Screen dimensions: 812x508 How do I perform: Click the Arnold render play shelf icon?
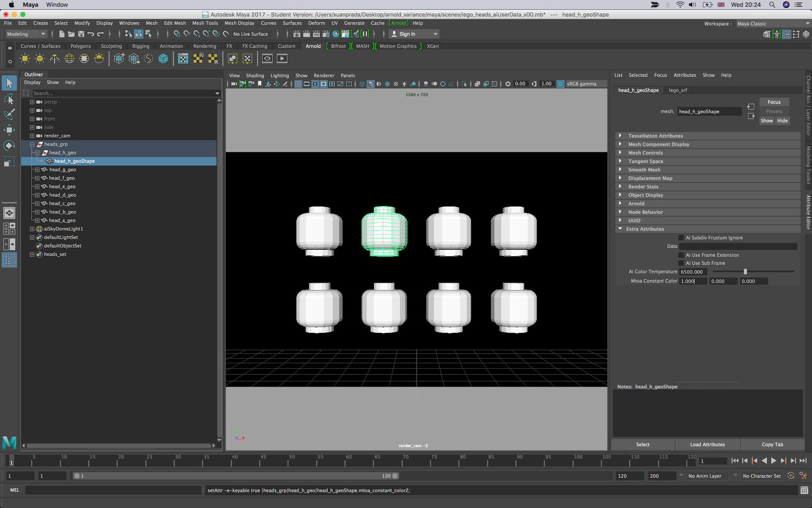[x=282, y=58]
